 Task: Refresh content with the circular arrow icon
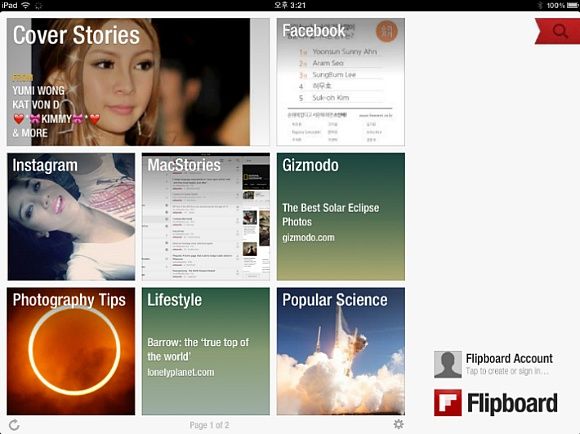coord(14,425)
